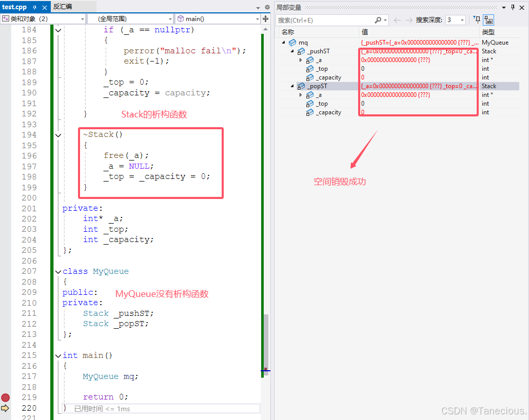Go to previous search result arrow
The height and width of the screenshot is (420, 529).
(x=398, y=20)
